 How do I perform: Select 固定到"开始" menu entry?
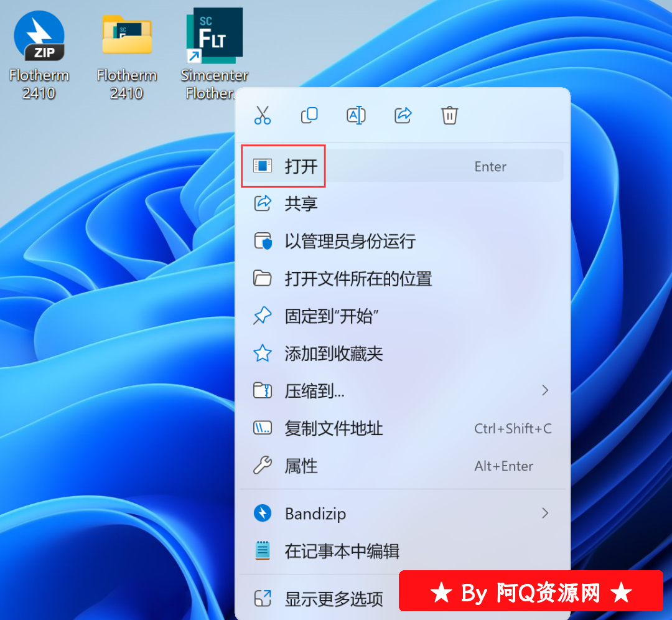click(403, 316)
